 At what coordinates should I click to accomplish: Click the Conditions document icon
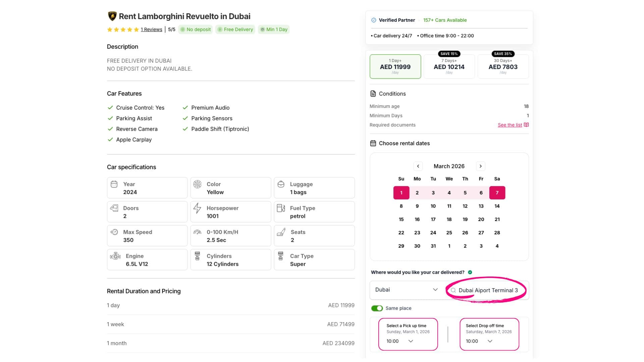[373, 94]
